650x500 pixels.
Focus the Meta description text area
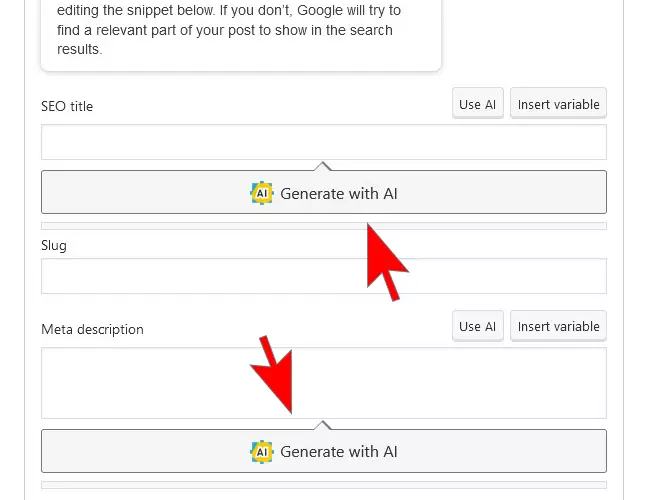(x=323, y=382)
